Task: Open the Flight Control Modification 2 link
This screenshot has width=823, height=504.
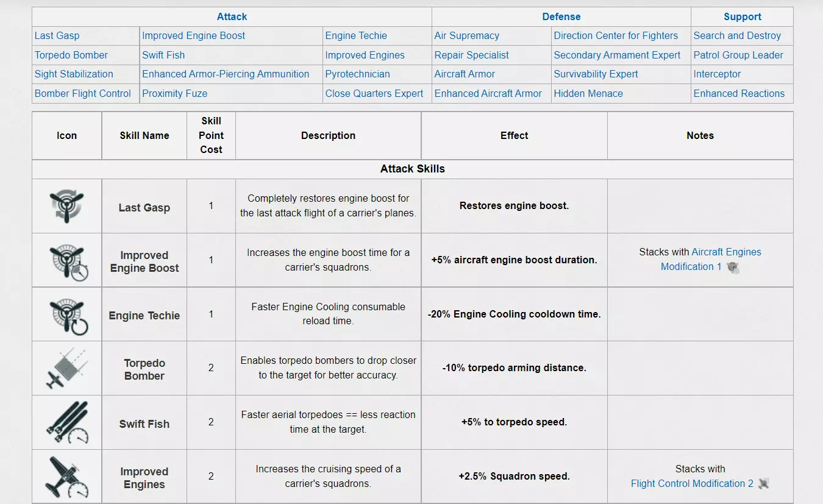Action: click(692, 484)
